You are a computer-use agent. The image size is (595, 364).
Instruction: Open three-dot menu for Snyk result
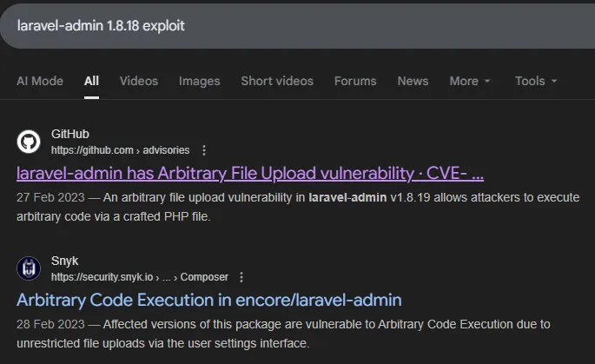pos(241,277)
